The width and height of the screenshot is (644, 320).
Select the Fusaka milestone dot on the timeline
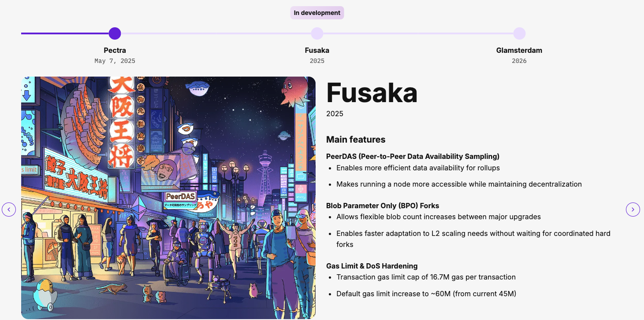coord(317,33)
